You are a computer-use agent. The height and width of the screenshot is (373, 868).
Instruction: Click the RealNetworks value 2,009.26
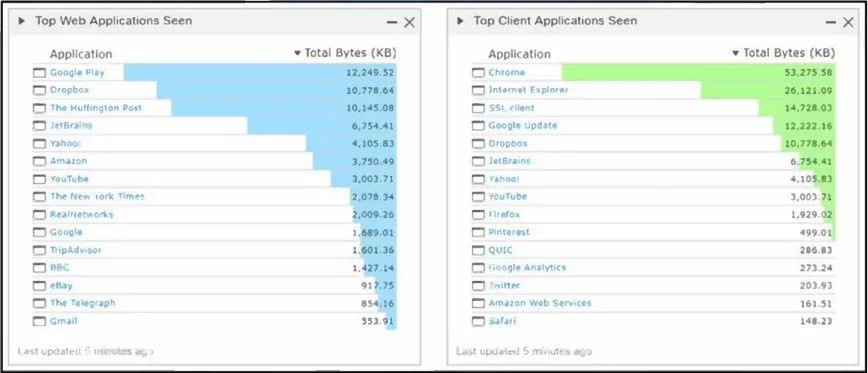(373, 214)
